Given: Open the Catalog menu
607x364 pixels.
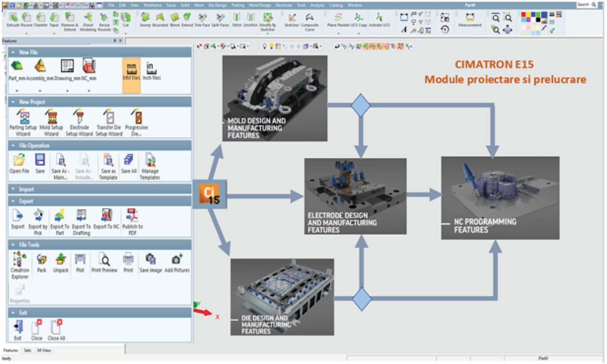Looking at the screenshot, I should [336, 5].
